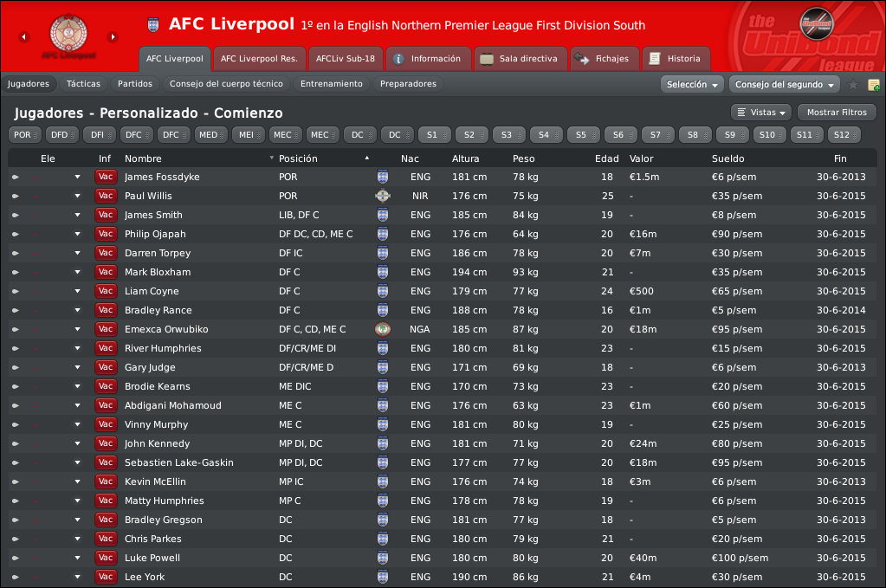This screenshot has height=588, width=886.
Task: Click the Unibond League logo
Action: pyautogui.click(x=817, y=23)
